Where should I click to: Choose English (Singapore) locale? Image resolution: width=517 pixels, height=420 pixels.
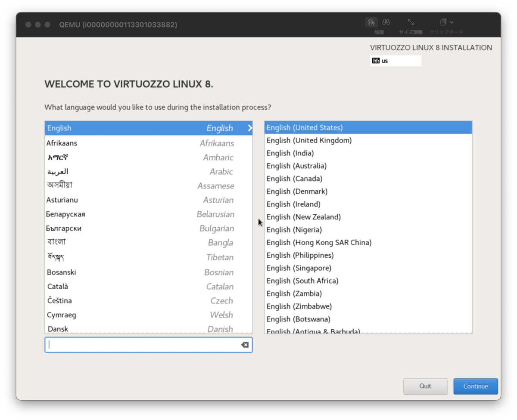299,268
